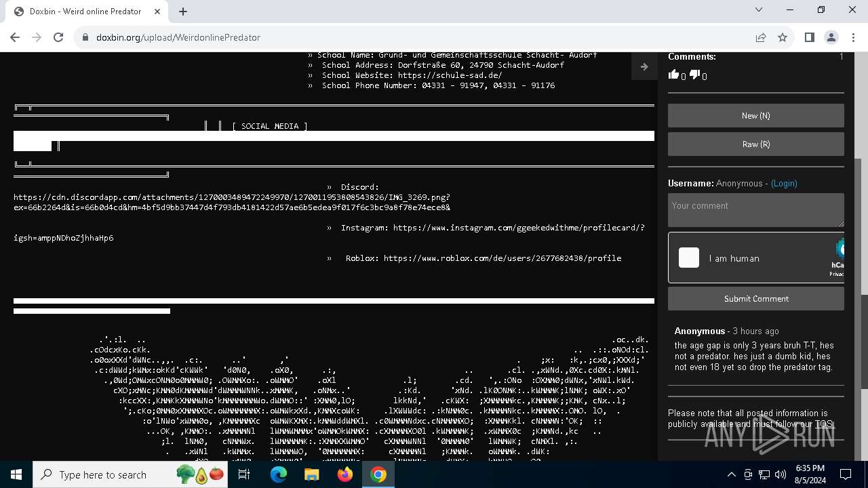Click the taskbar search box
Image resolution: width=868 pixels, height=488 pixels.
point(131,474)
